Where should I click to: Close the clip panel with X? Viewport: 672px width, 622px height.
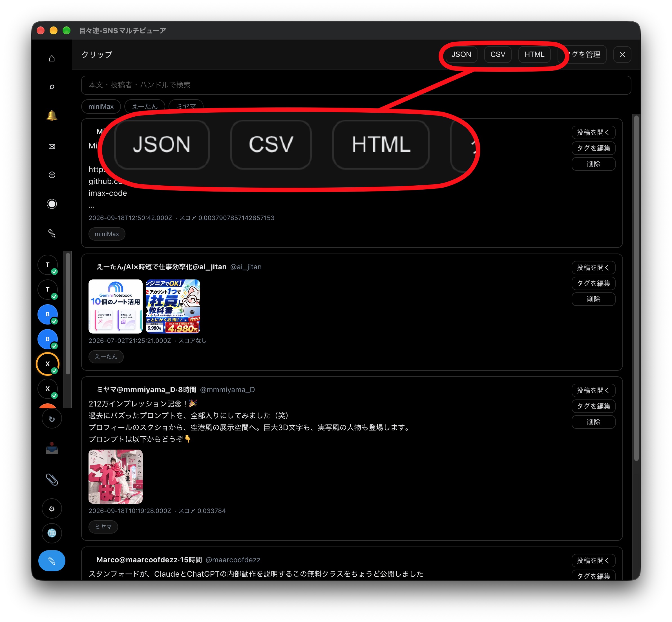[622, 54]
